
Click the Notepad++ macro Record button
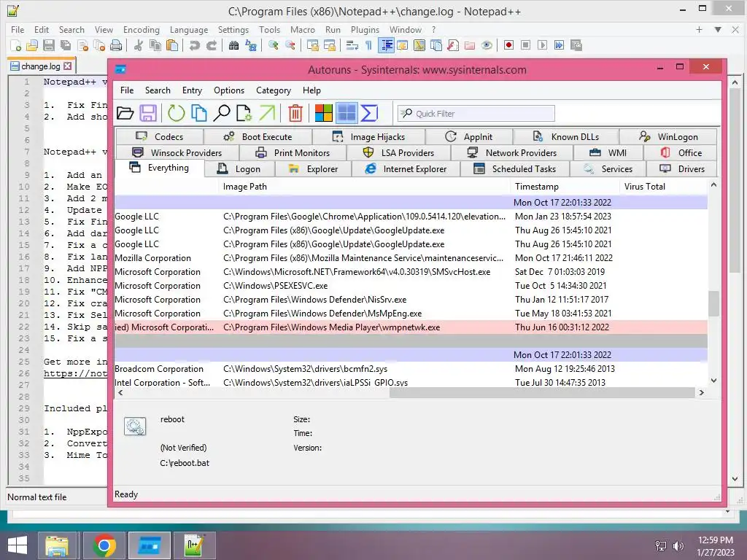pos(508,45)
